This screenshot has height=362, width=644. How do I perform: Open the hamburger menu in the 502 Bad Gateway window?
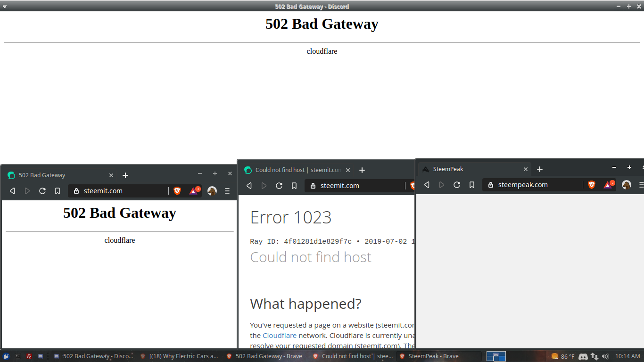click(227, 191)
